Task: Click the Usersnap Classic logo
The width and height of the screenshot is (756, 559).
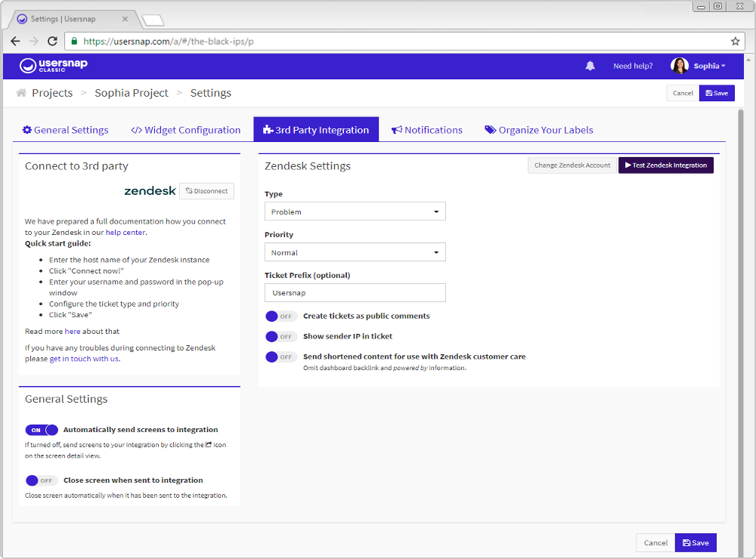Action: 54,66
